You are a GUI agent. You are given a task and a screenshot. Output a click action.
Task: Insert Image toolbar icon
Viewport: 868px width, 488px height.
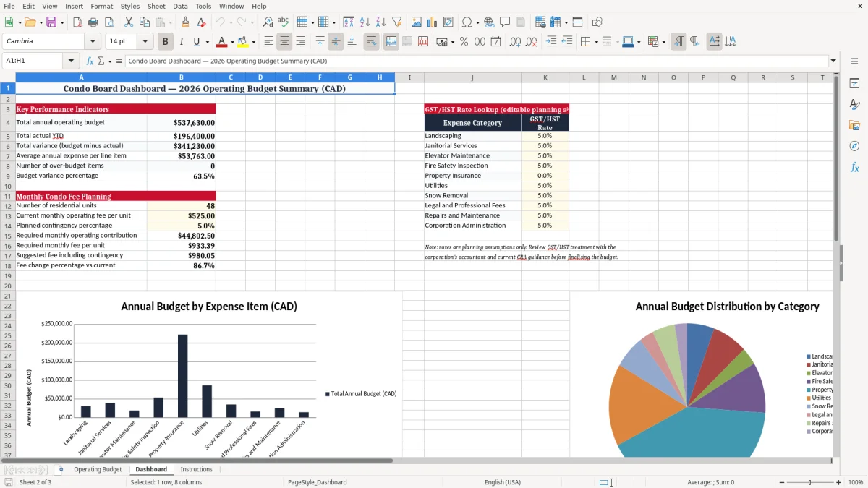(x=417, y=22)
